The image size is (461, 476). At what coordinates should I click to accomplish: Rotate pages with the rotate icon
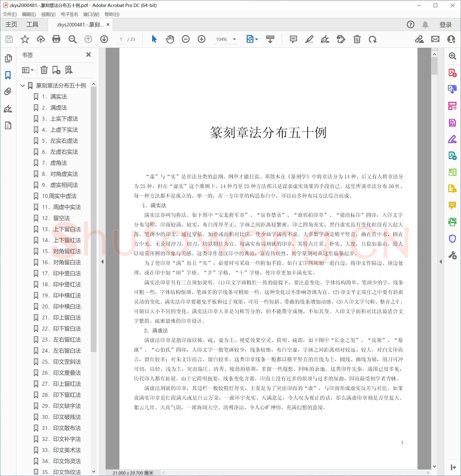[373, 39]
